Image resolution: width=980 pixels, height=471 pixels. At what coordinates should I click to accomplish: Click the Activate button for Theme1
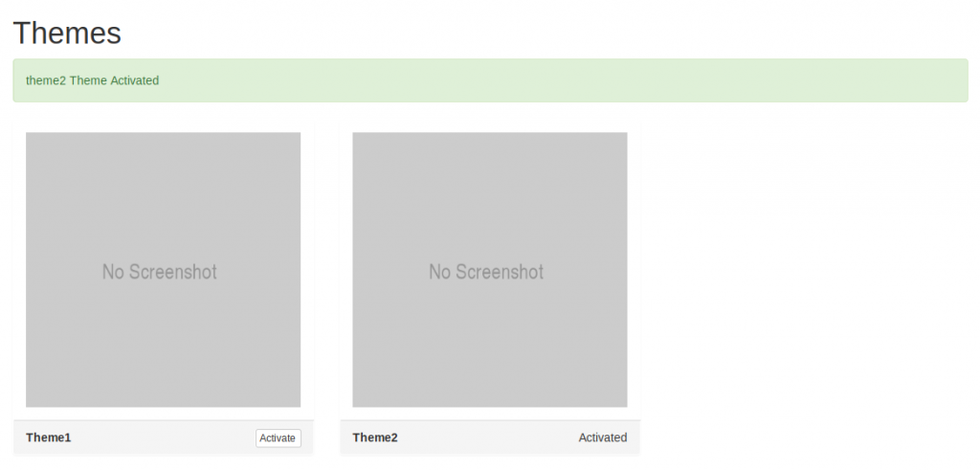(278, 437)
